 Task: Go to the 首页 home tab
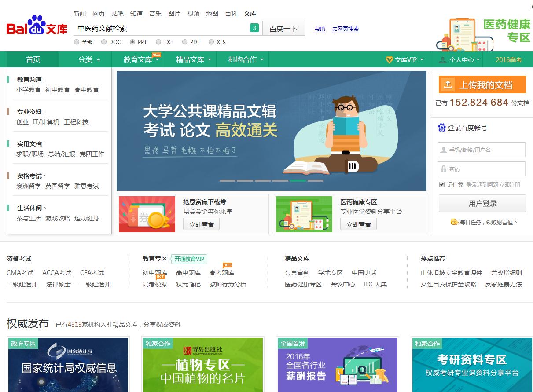(33, 60)
